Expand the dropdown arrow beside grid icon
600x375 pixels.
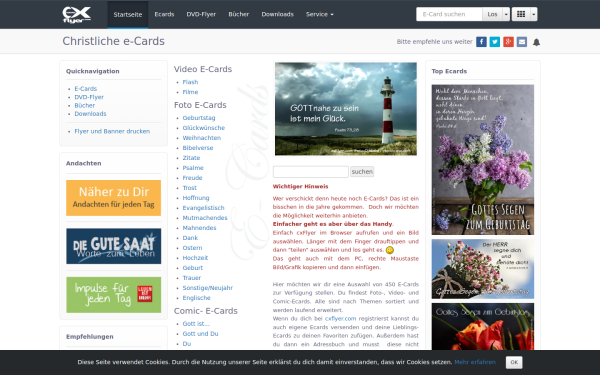click(x=533, y=14)
